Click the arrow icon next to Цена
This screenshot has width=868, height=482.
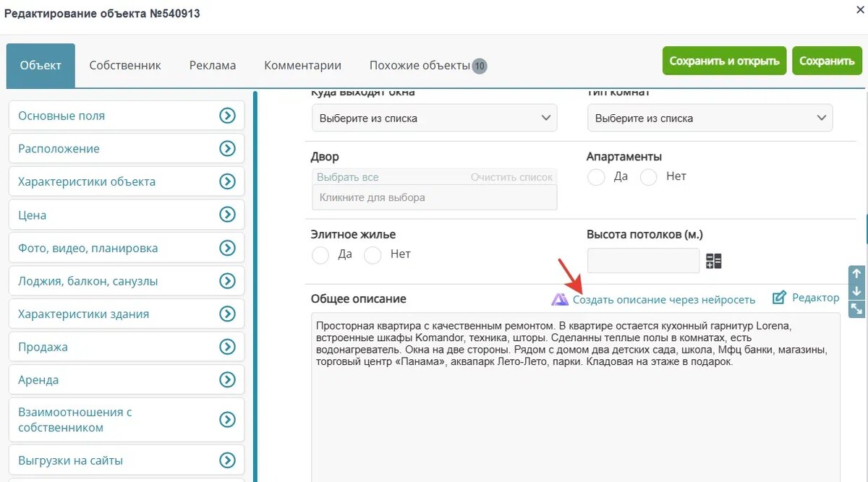point(227,215)
